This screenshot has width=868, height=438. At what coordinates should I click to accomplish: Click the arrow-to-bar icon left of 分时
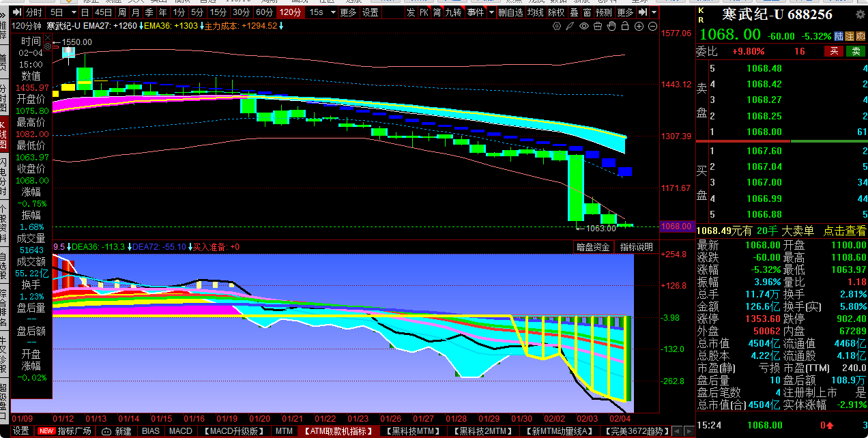(x=16, y=12)
